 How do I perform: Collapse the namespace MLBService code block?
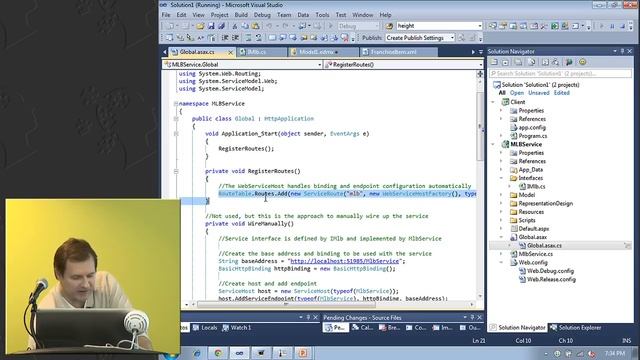coord(176,104)
